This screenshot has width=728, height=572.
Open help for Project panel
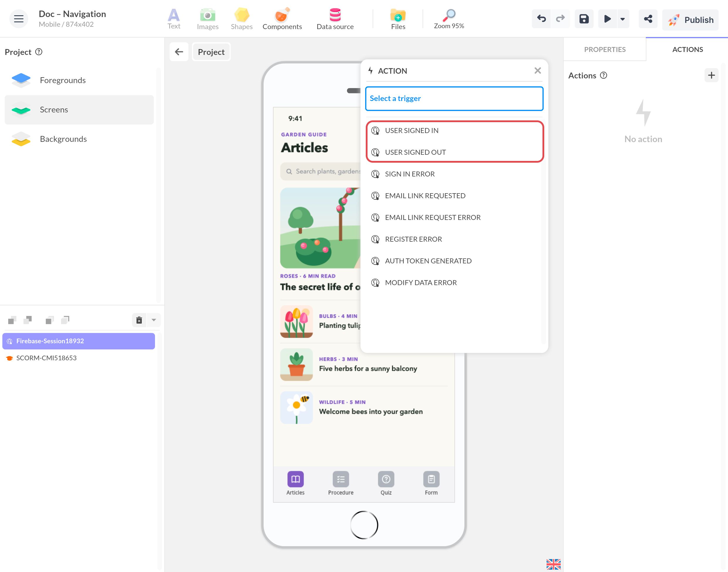coord(39,52)
